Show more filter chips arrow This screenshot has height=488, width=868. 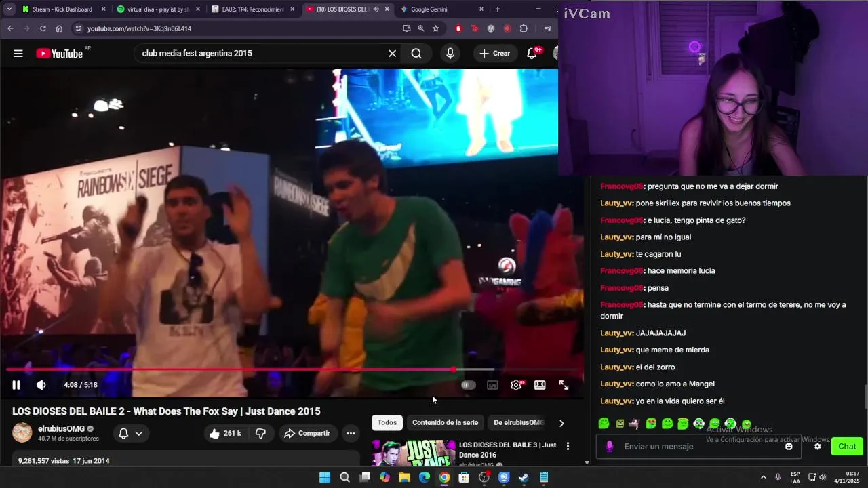coord(561,423)
